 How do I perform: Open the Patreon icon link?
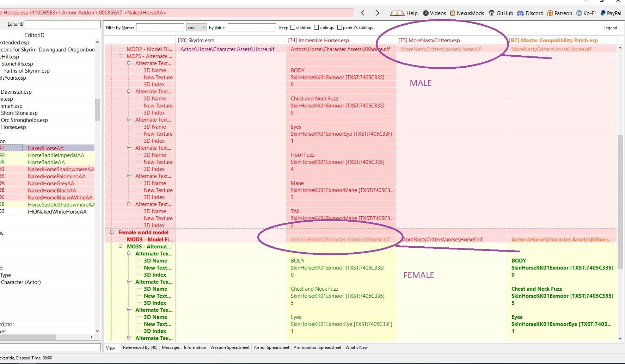(550, 13)
